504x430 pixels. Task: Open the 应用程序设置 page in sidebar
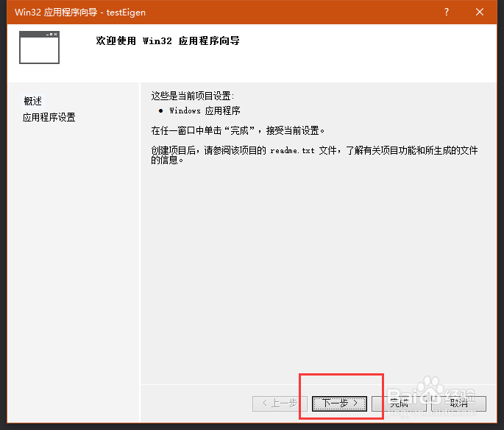coord(49,117)
